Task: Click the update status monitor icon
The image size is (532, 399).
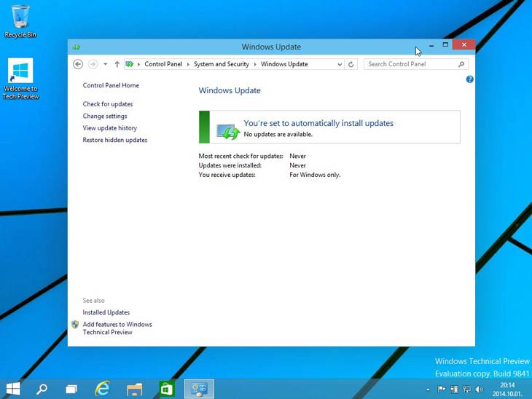Action: (227, 132)
